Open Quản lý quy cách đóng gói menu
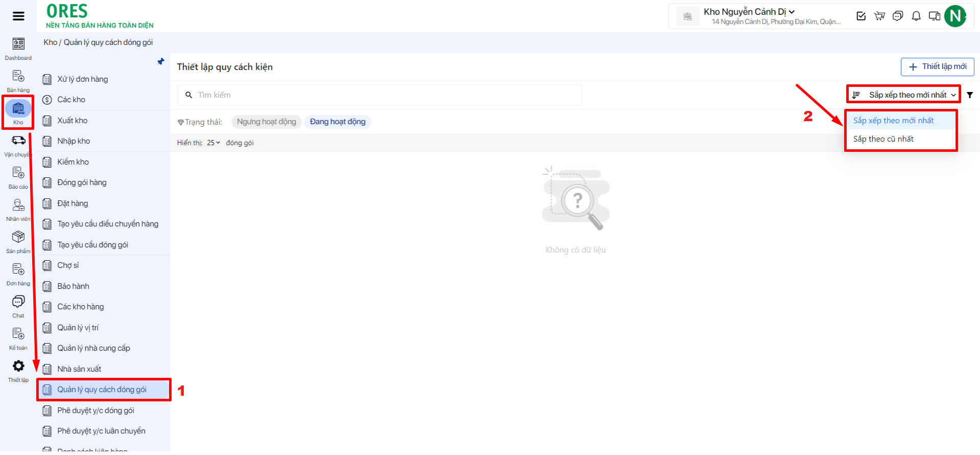 pos(102,390)
